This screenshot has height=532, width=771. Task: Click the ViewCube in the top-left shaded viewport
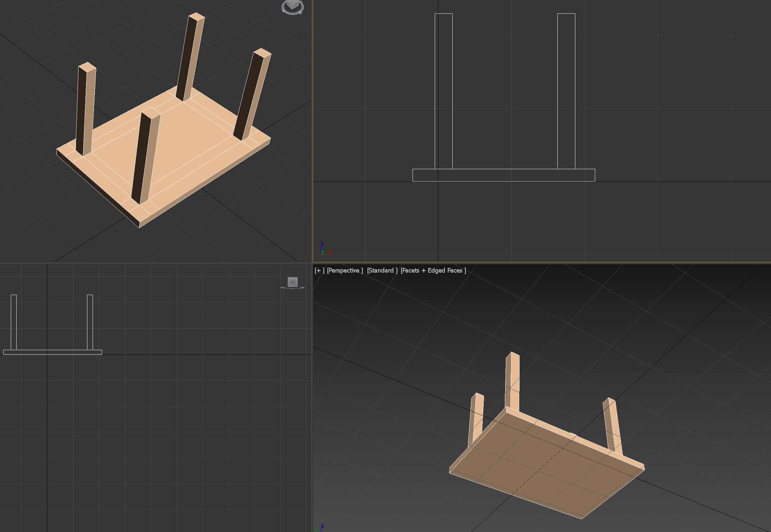[293, 5]
